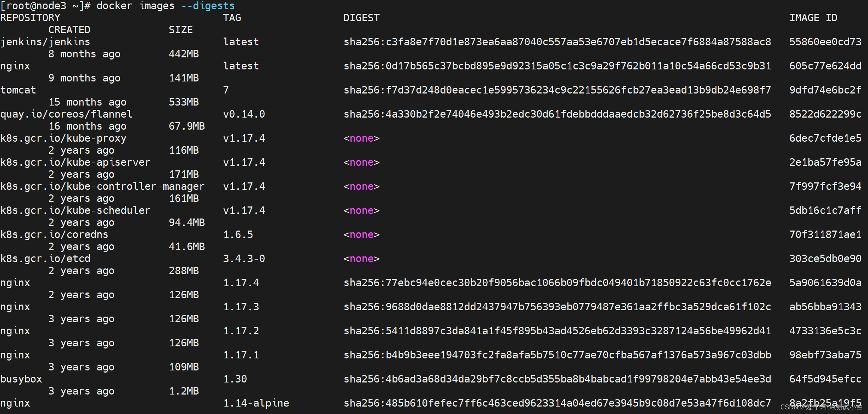
Task: Click '8 months ago' created value
Action: pos(84,54)
